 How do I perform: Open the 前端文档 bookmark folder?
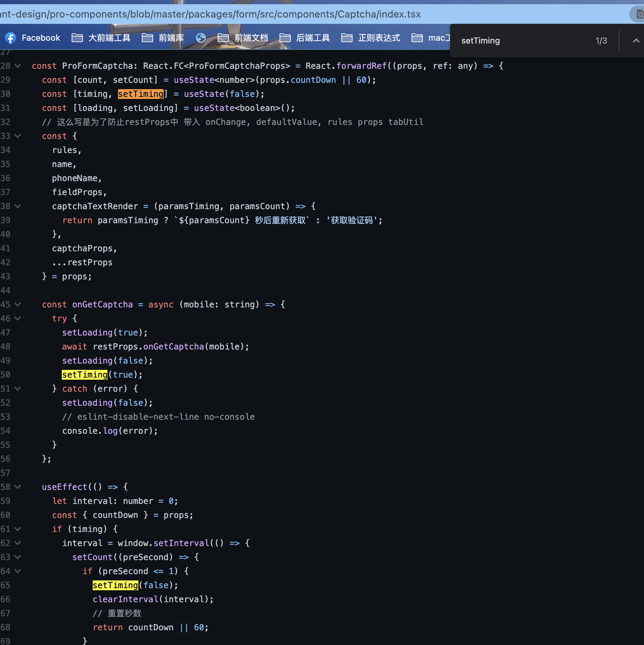pyautogui.click(x=243, y=38)
